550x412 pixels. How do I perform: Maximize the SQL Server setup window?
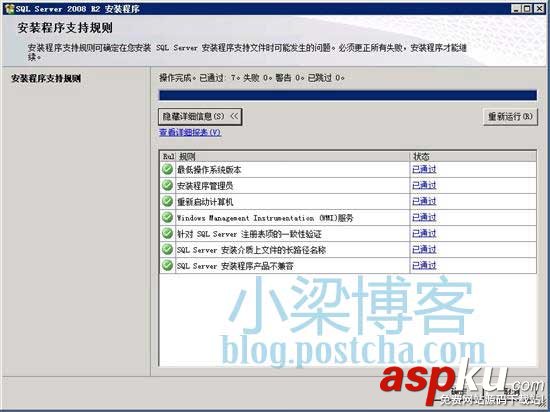(527, 9)
